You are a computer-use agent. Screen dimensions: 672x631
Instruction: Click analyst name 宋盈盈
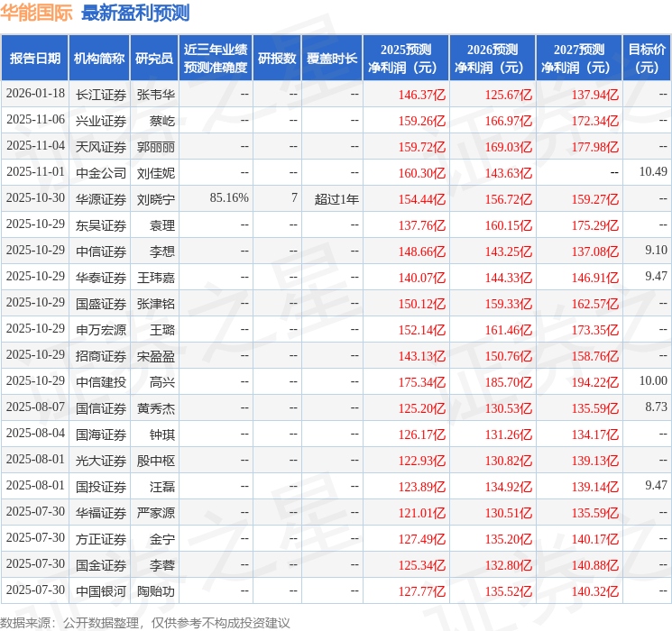pyautogui.click(x=156, y=356)
